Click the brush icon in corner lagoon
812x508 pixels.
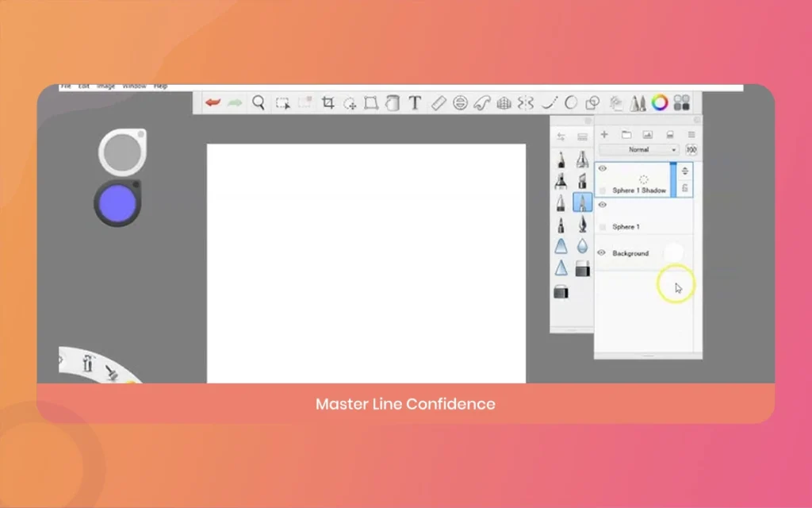click(111, 372)
